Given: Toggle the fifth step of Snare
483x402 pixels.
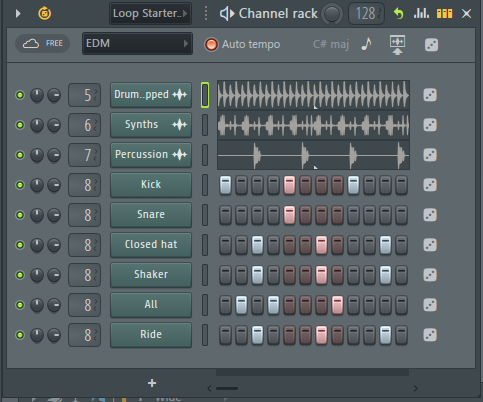Looking at the screenshot, I should point(289,215).
